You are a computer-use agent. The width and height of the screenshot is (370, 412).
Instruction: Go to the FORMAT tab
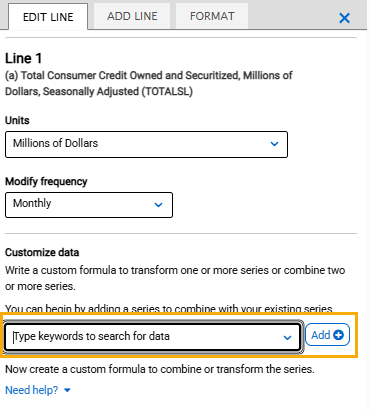point(212,16)
